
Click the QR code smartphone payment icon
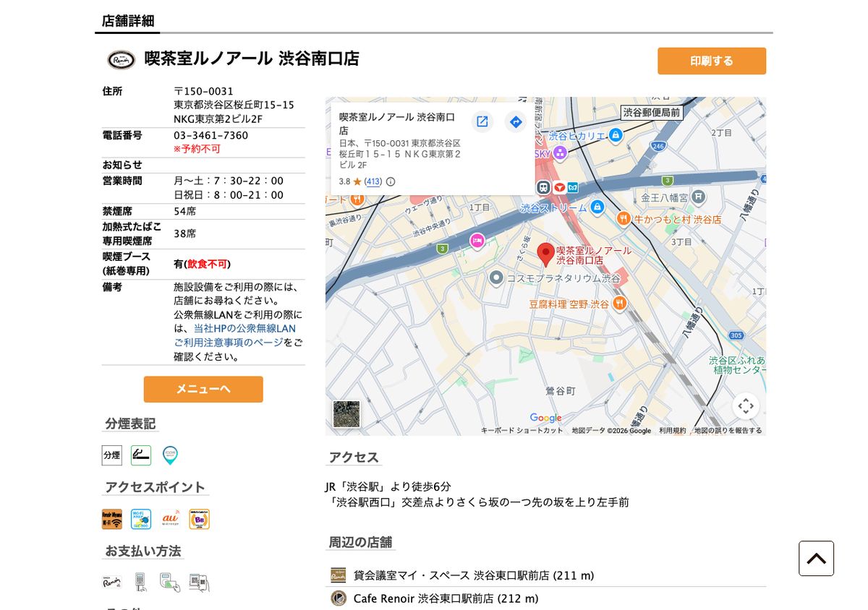tap(200, 583)
